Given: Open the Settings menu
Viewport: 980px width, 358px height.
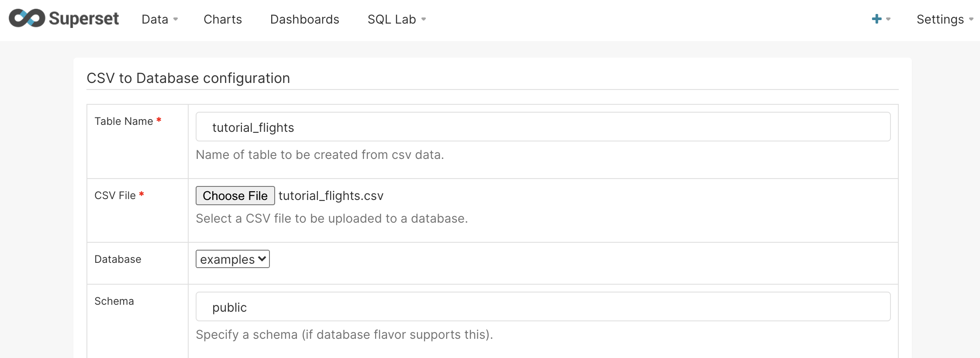Looking at the screenshot, I should tap(940, 19).
